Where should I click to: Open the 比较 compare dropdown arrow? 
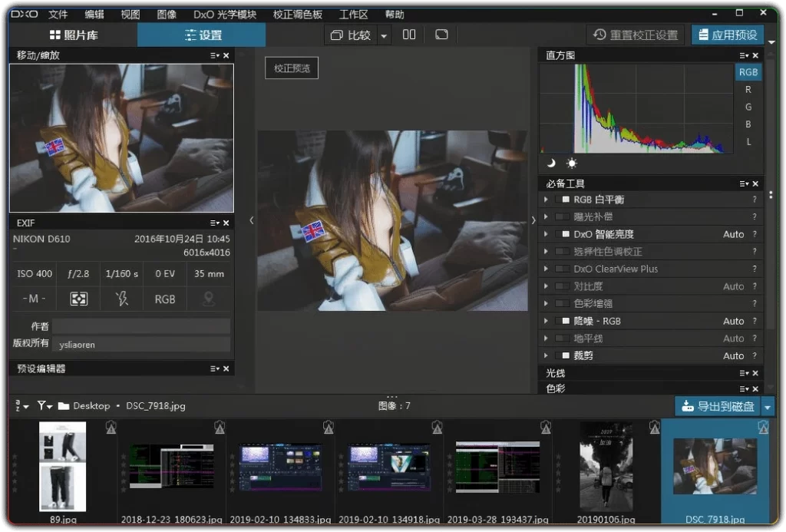click(384, 35)
